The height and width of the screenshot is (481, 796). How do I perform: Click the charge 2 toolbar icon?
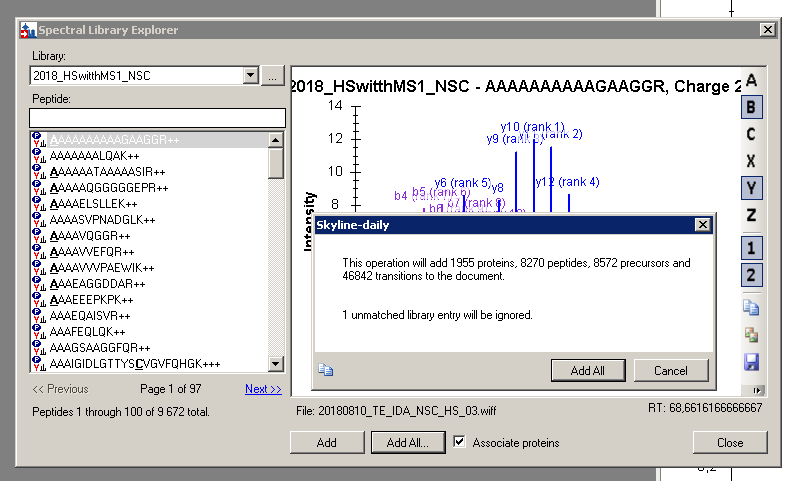point(751,275)
